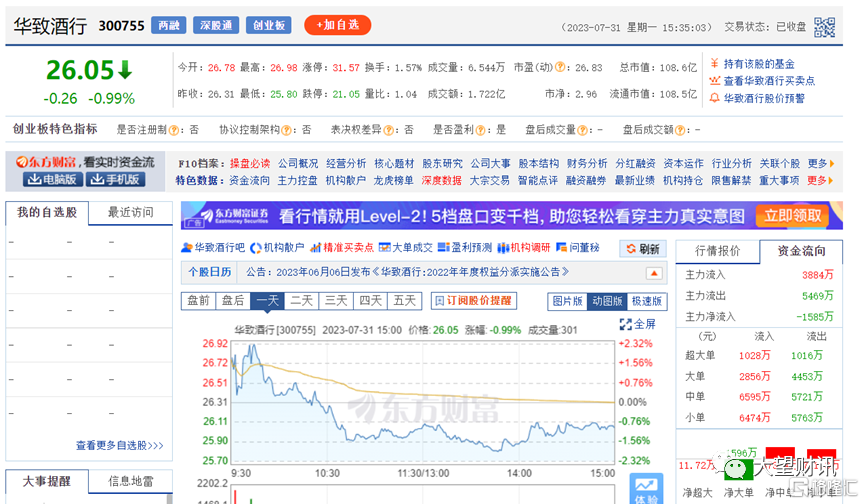864x504 pixels.
Task: Open the 信息地雷 tab
Action: (x=131, y=481)
